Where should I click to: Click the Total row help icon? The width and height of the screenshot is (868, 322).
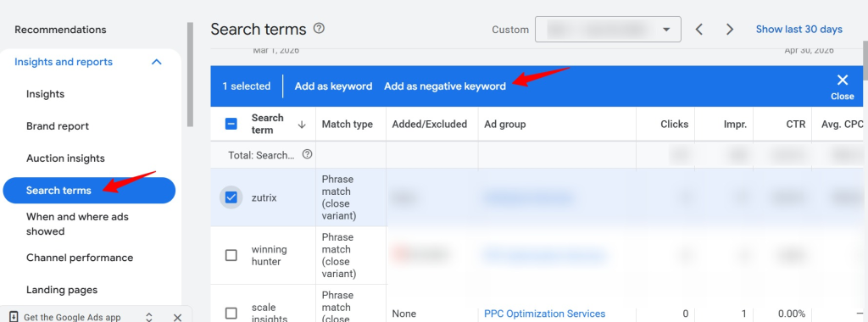[307, 155]
